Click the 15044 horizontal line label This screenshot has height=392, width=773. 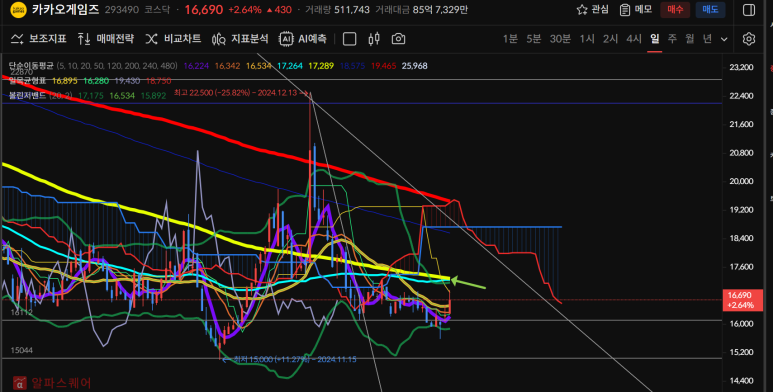point(22,350)
